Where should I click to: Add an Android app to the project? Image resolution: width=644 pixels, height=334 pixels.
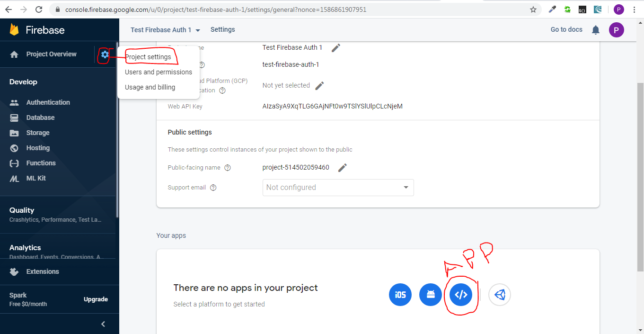point(431,294)
